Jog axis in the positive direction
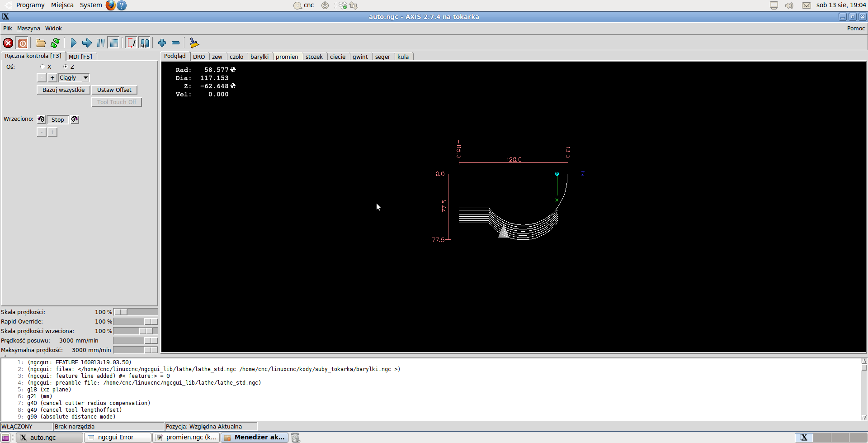Image resolution: width=868 pixels, height=443 pixels. (x=52, y=78)
